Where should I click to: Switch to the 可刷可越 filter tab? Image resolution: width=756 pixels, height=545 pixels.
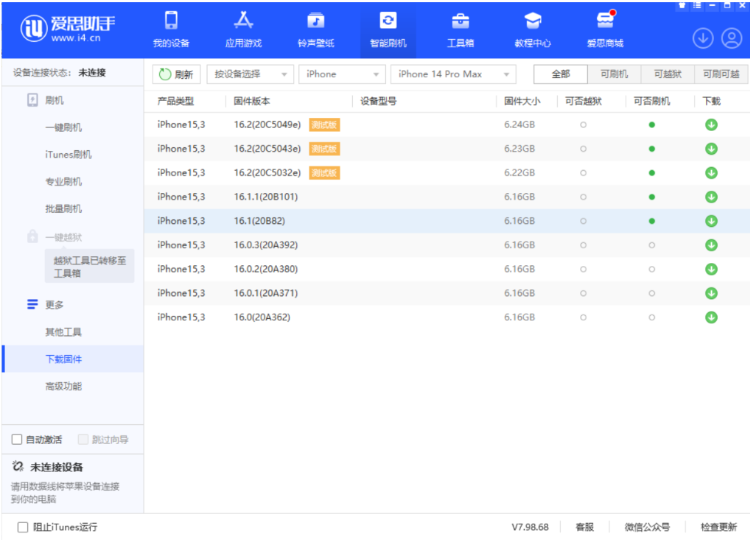click(721, 74)
